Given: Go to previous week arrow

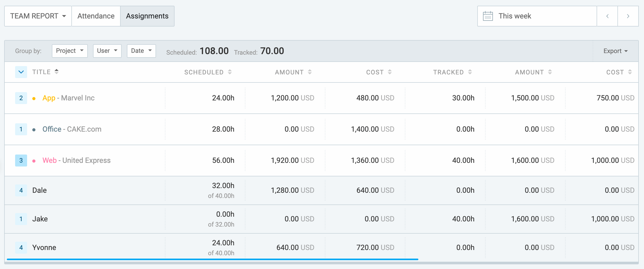Looking at the screenshot, I should coord(607,16).
